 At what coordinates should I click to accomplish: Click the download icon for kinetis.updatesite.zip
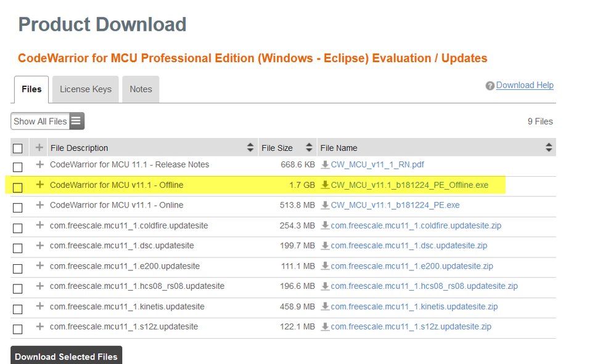[x=325, y=306]
